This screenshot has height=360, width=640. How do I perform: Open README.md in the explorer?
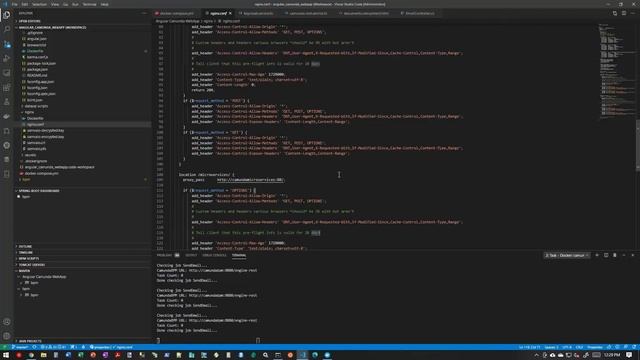point(37,76)
